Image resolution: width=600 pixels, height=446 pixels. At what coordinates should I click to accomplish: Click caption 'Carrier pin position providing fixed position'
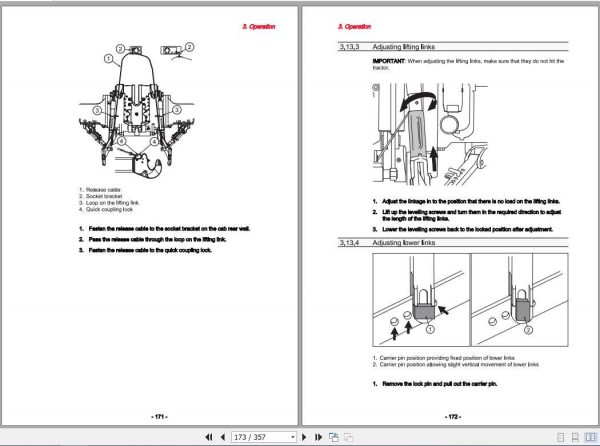click(444, 358)
